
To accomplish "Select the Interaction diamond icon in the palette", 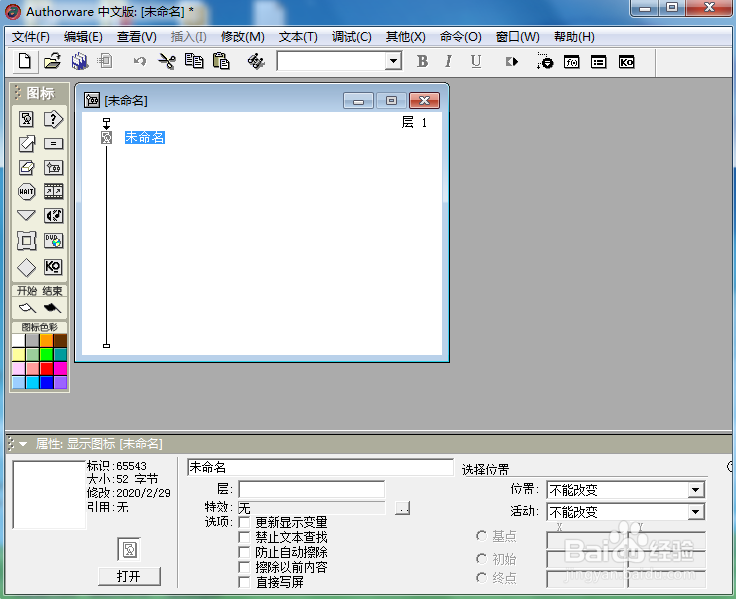I will (x=26, y=268).
